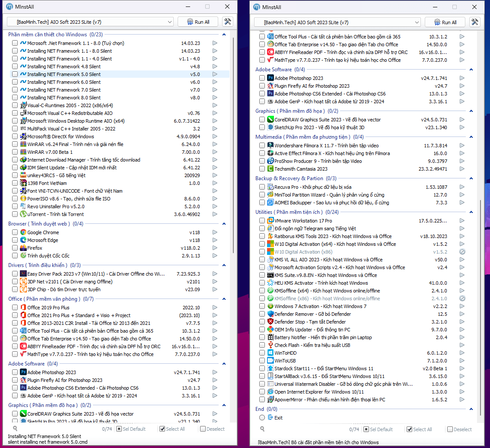The height and width of the screenshot is (448, 490).
Task: Open the AIO Soft 2023 dropdown in left window
Action: [x=90, y=22]
